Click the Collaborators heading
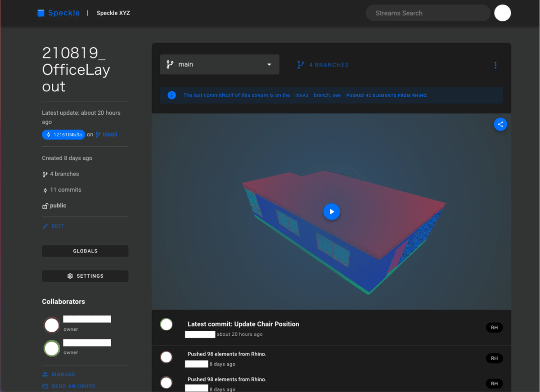 [x=63, y=302]
